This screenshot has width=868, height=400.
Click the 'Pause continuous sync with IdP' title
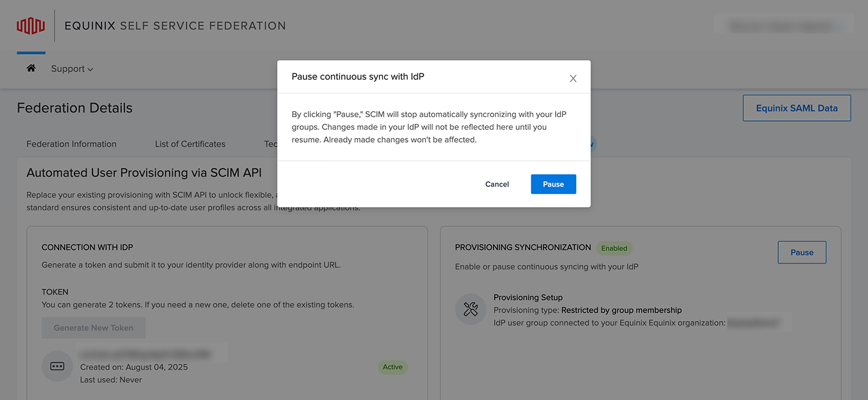click(358, 77)
